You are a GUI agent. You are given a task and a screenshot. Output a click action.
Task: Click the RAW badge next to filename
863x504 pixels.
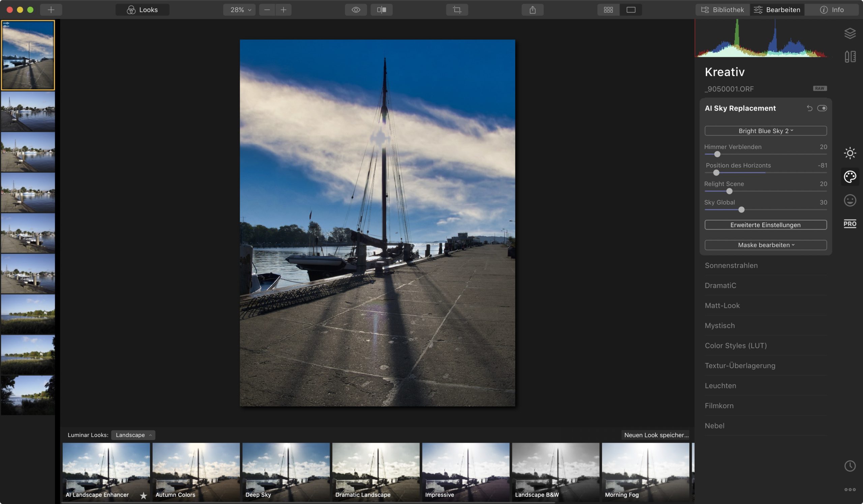[x=820, y=88]
